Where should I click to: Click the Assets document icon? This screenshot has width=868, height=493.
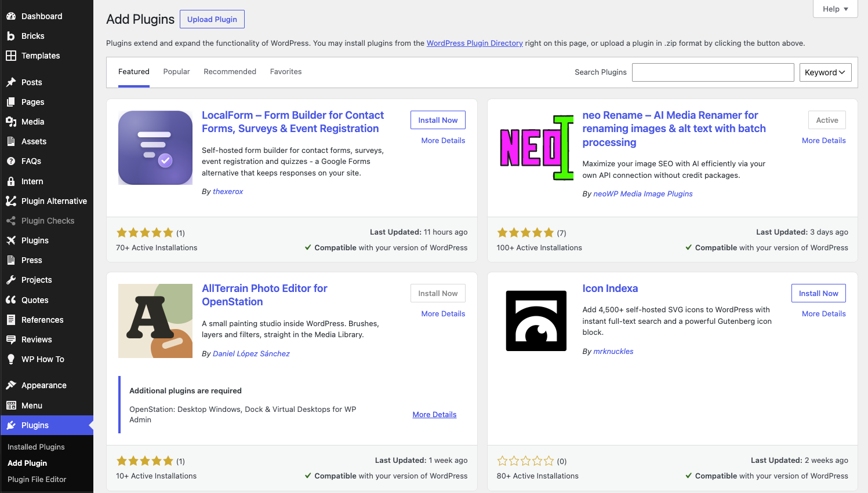pyautogui.click(x=11, y=141)
